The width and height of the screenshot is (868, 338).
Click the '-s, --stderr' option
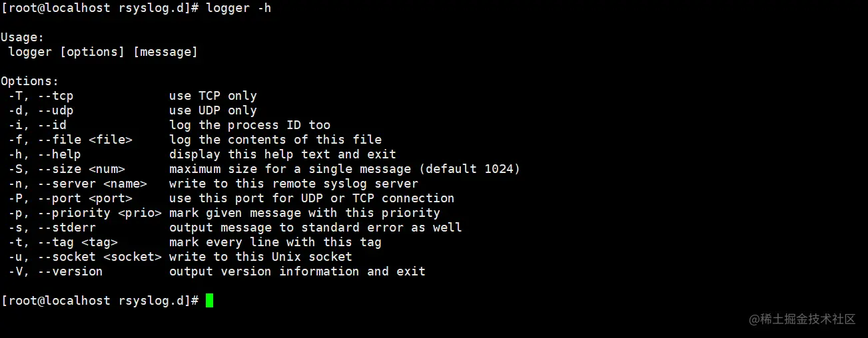(x=52, y=228)
